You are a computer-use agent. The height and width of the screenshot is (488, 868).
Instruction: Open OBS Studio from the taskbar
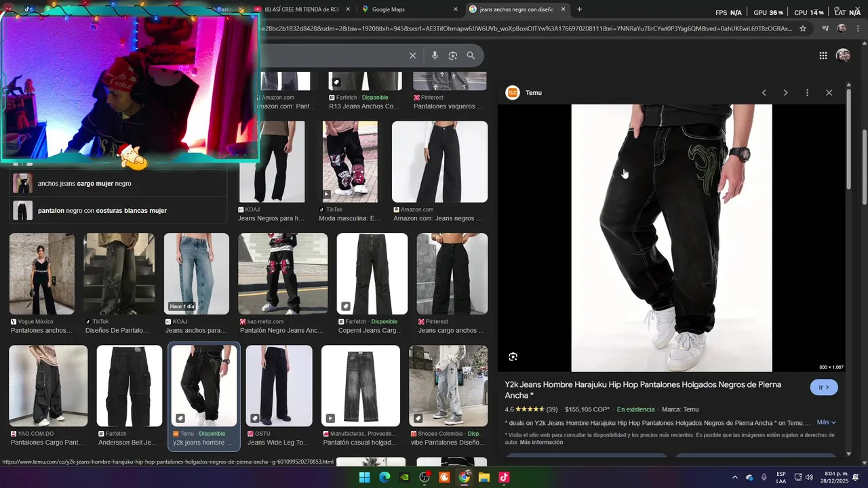[425, 477]
